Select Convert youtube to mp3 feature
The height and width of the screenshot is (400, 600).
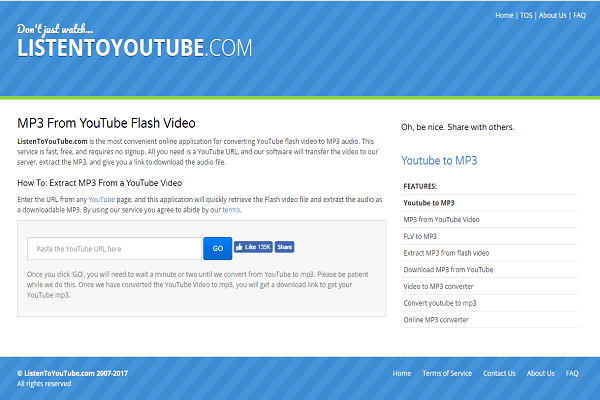coord(440,303)
